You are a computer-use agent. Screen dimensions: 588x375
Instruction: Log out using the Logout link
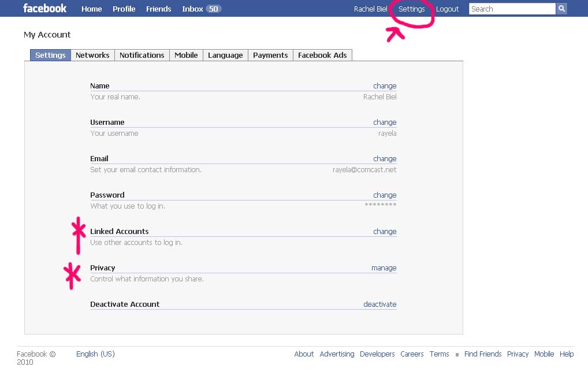447,9
